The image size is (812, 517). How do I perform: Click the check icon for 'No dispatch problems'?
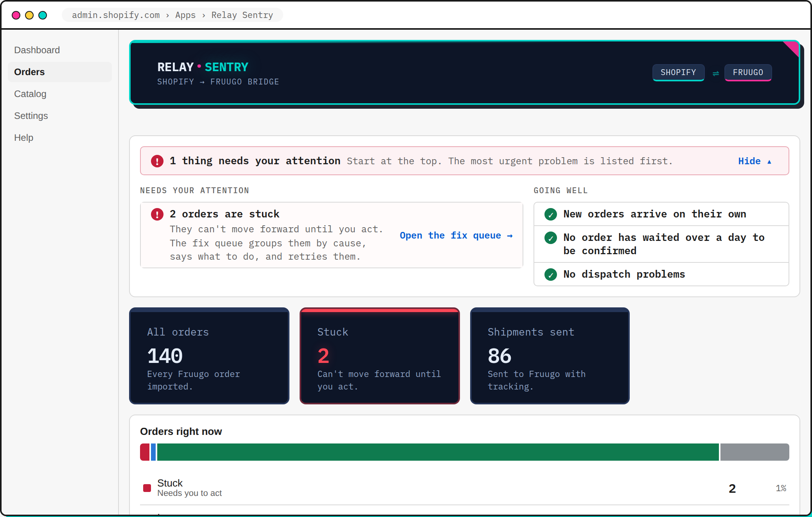pyautogui.click(x=551, y=275)
